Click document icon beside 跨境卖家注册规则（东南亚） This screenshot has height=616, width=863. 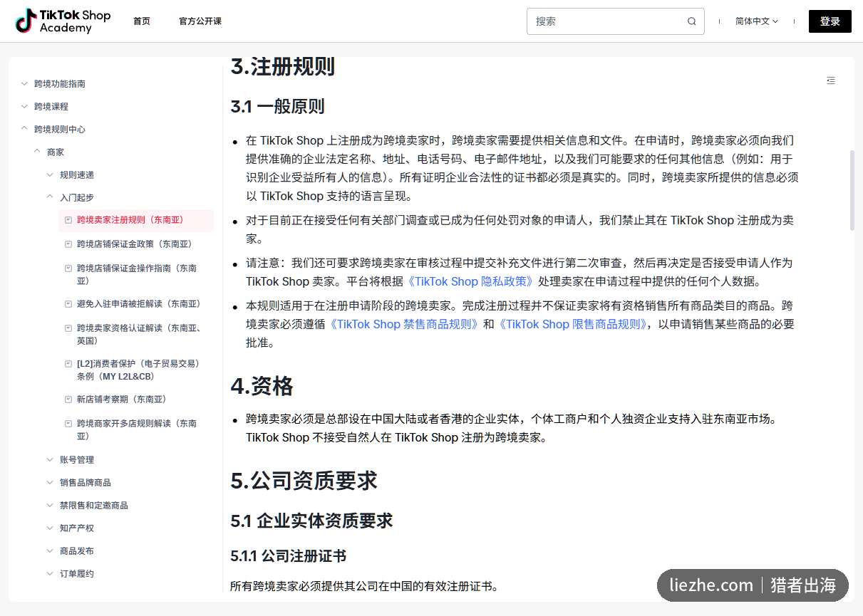[68, 220]
